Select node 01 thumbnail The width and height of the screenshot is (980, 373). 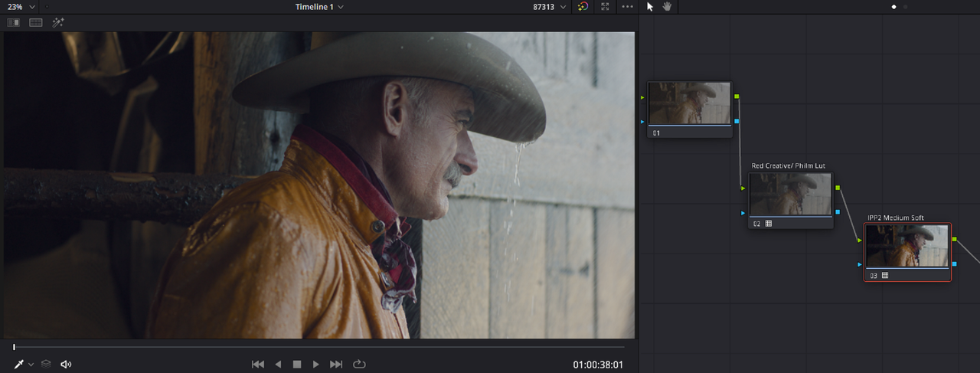689,103
